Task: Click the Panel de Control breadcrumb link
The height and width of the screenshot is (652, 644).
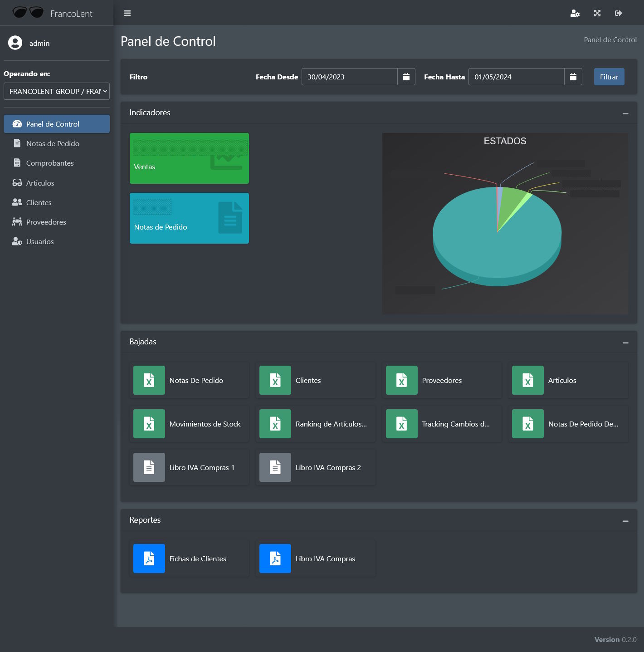Action: point(610,40)
